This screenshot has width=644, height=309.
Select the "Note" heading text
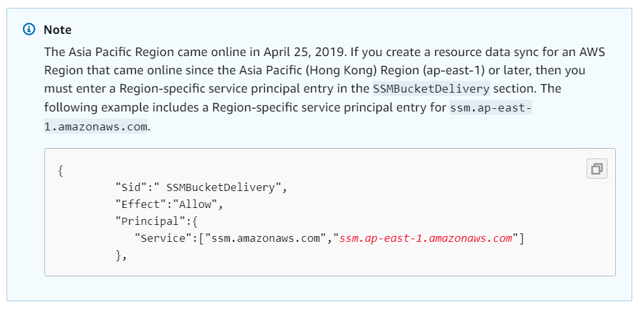[x=57, y=29]
